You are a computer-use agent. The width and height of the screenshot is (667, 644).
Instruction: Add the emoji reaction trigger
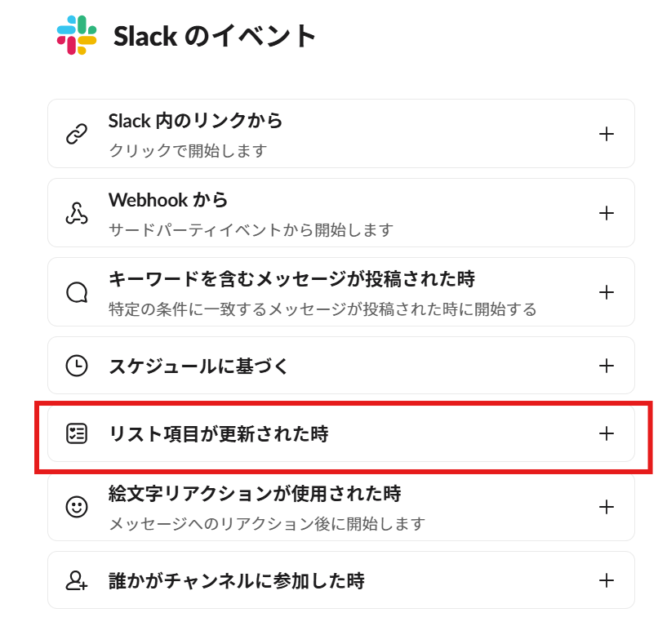click(607, 507)
